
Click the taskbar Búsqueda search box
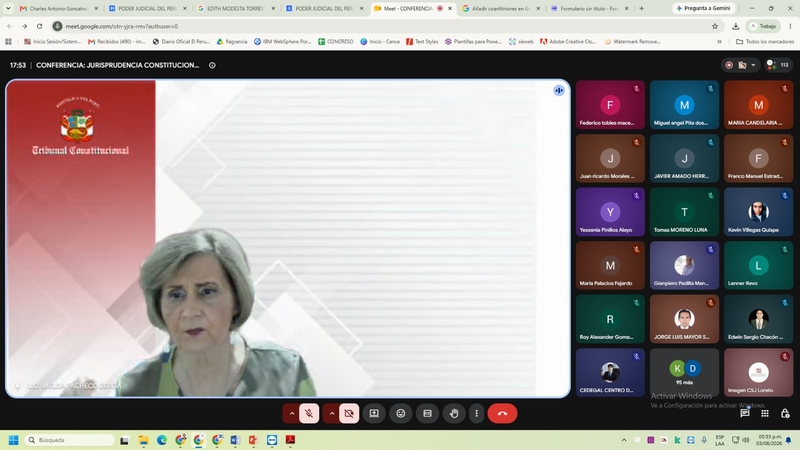pos(70,440)
